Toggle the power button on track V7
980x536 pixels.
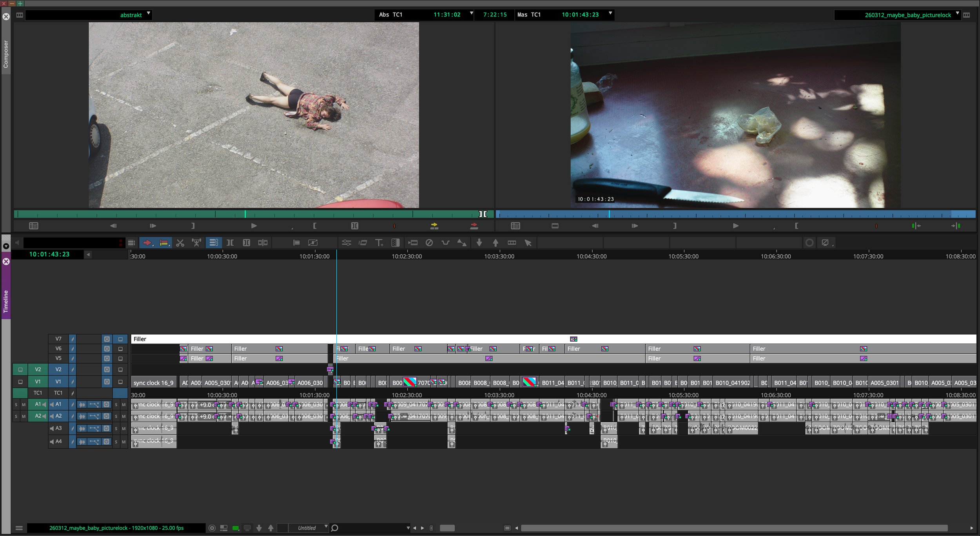(107, 339)
